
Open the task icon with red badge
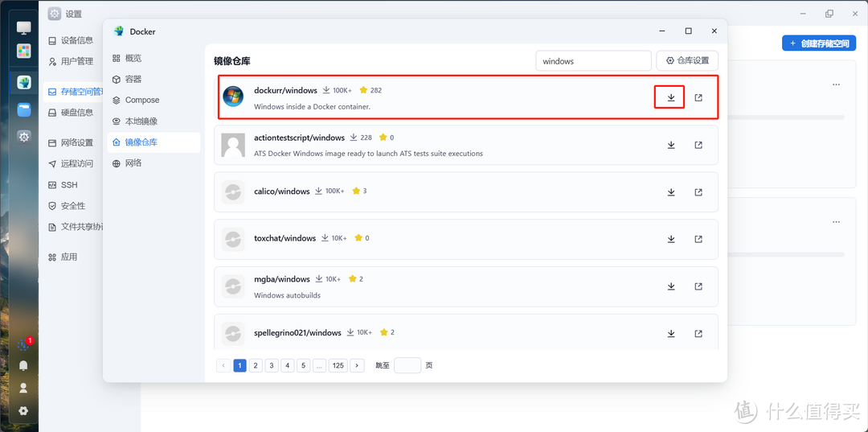click(24, 344)
